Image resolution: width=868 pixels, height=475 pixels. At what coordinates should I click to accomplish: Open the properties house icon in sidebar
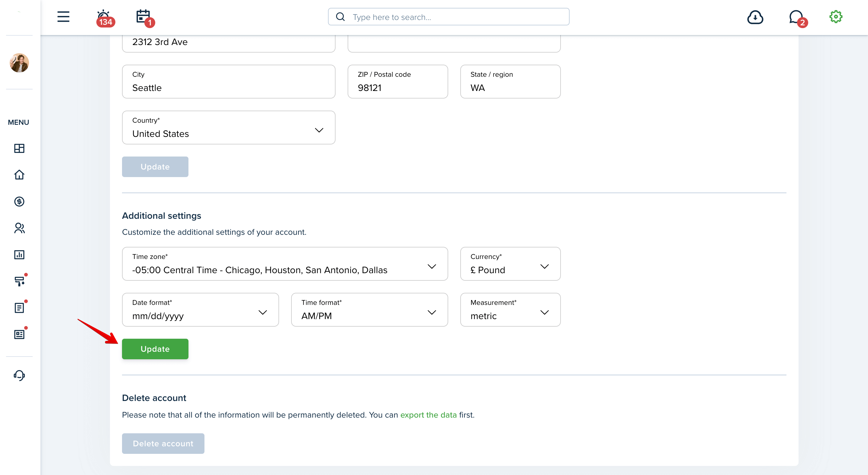(x=19, y=175)
